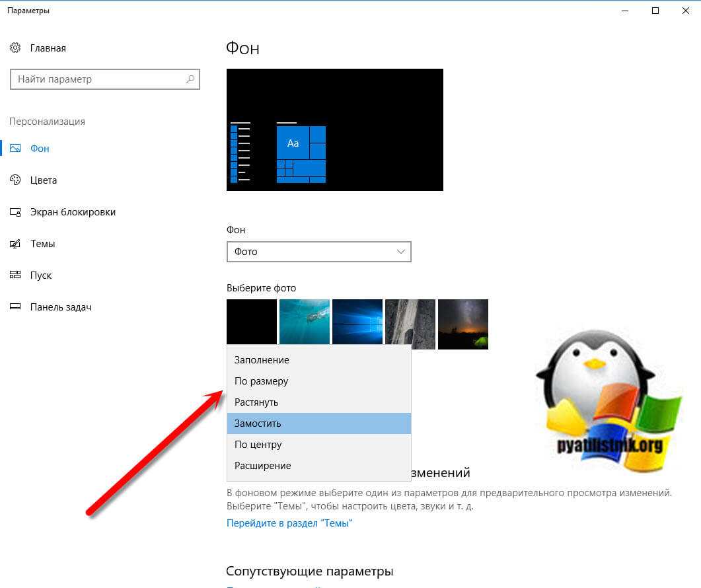Image resolution: width=701 pixels, height=588 pixels.
Task: Click the Пуск tiles icon
Action: pos(15,276)
